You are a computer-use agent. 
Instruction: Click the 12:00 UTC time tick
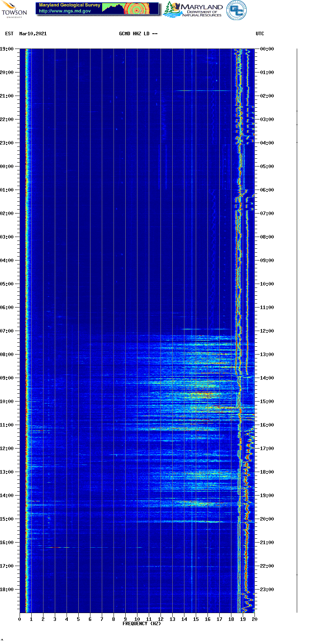(267, 331)
